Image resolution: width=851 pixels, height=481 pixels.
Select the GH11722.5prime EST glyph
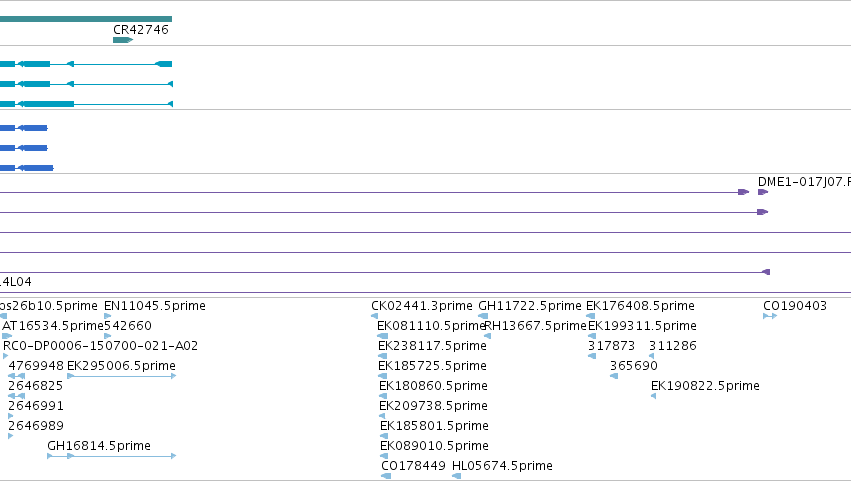tap(483, 316)
